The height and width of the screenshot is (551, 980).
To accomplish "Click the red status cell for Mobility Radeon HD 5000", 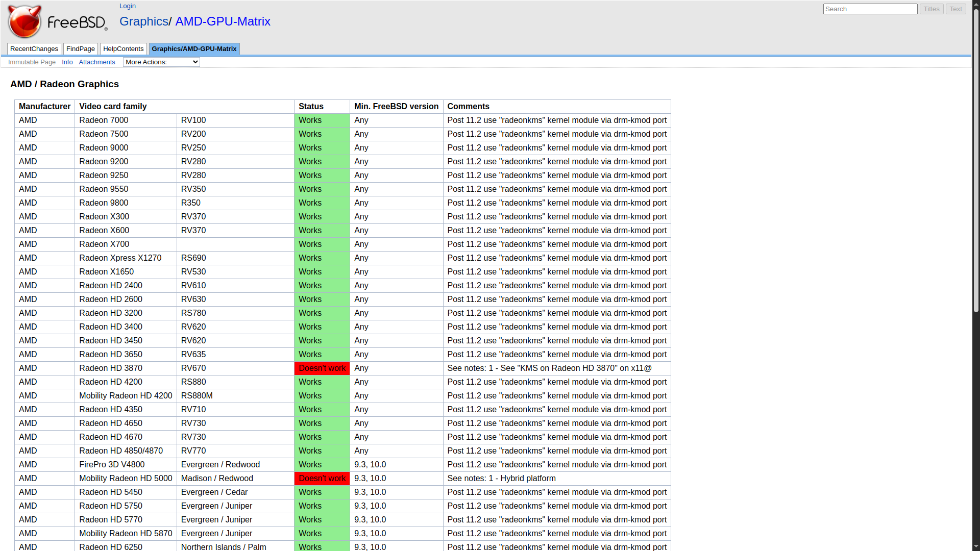I will 322,479.
